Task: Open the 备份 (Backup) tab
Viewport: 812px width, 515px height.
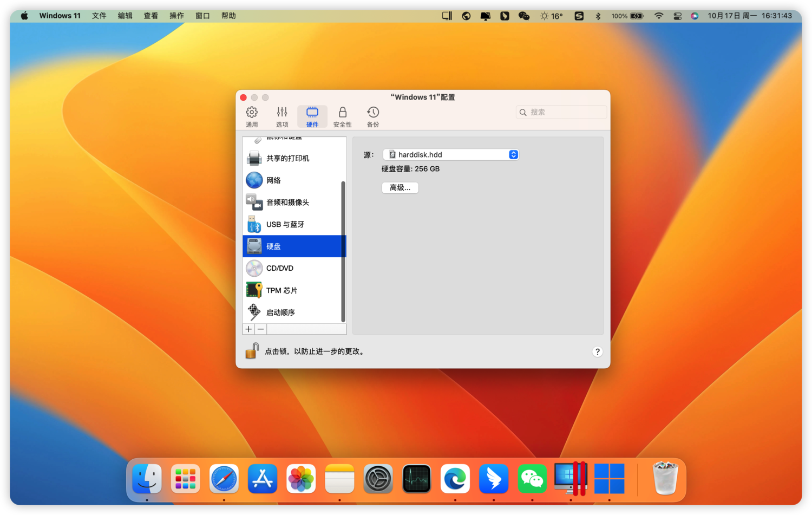Action: [373, 117]
